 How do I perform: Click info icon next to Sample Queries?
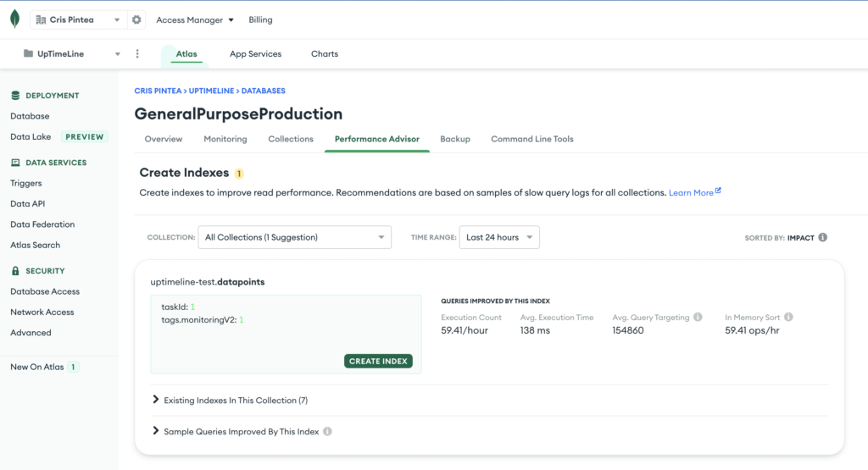(x=327, y=431)
